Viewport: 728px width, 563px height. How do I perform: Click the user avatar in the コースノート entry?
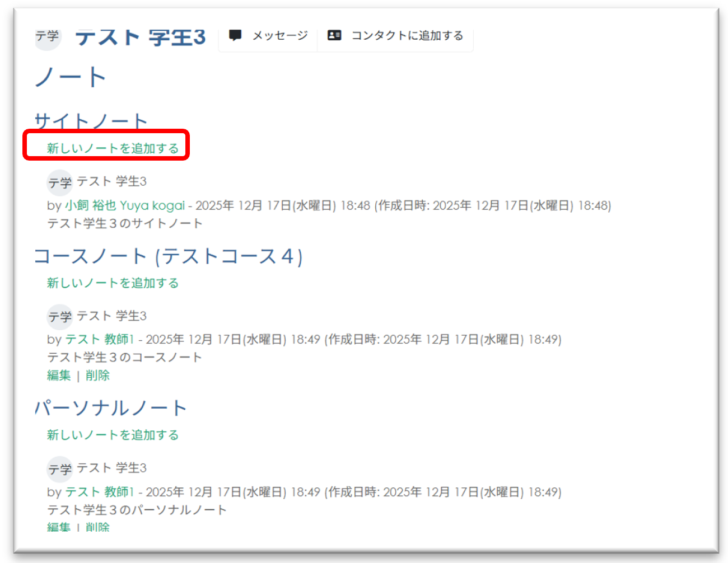coord(59,317)
